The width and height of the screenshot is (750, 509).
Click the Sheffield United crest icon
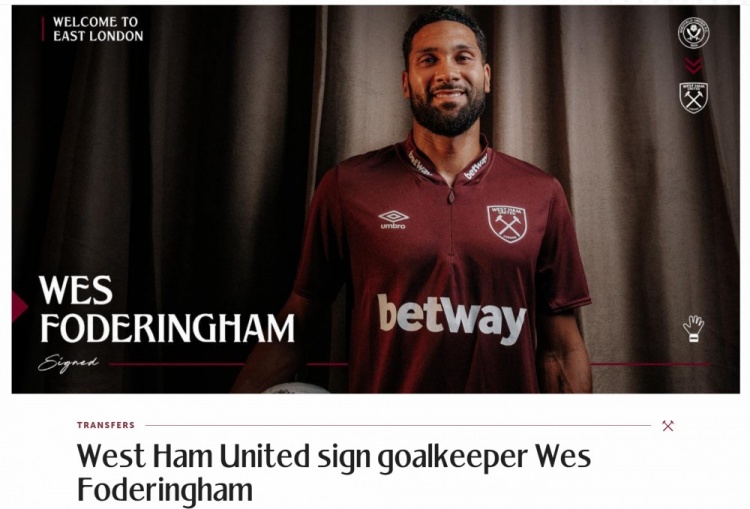[693, 33]
